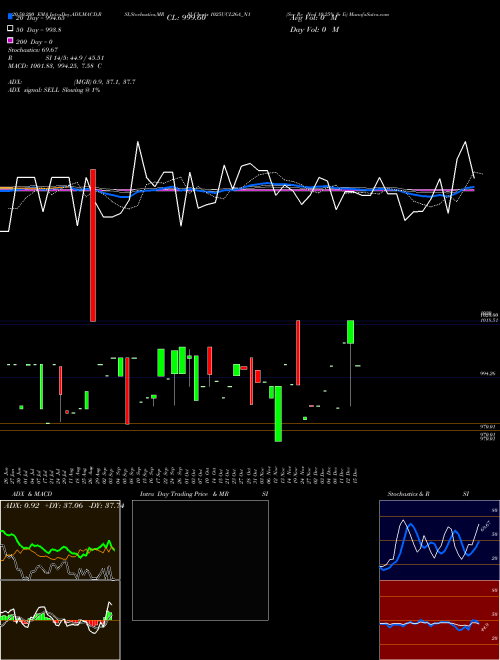The image size is (500, 660).
Task: Click the white 50 Day legend swatch
Action: (11, 29)
